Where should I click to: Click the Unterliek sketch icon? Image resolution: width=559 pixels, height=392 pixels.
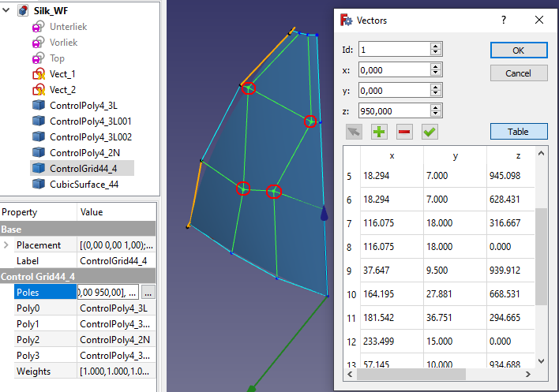[x=38, y=27]
